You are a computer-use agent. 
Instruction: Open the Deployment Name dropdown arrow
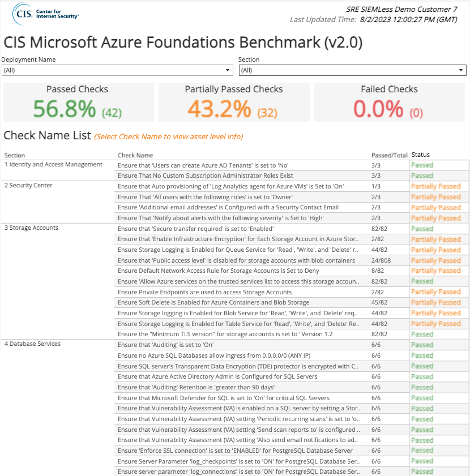228,70
